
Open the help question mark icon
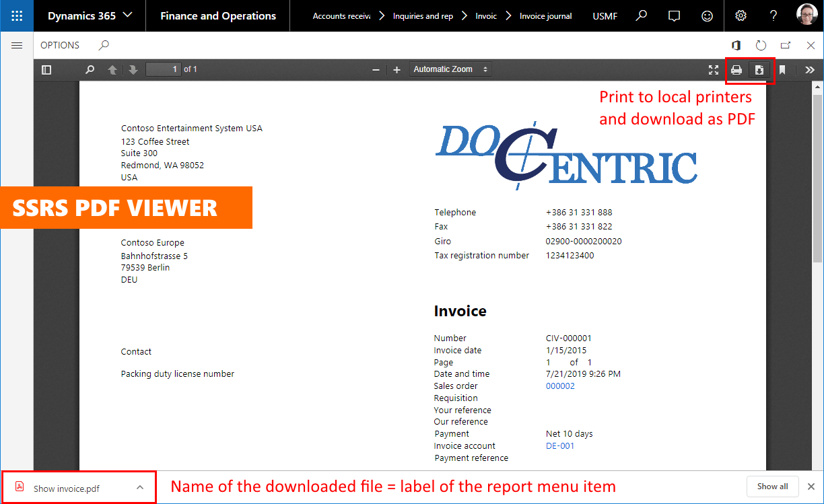click(x=774, y=15)
